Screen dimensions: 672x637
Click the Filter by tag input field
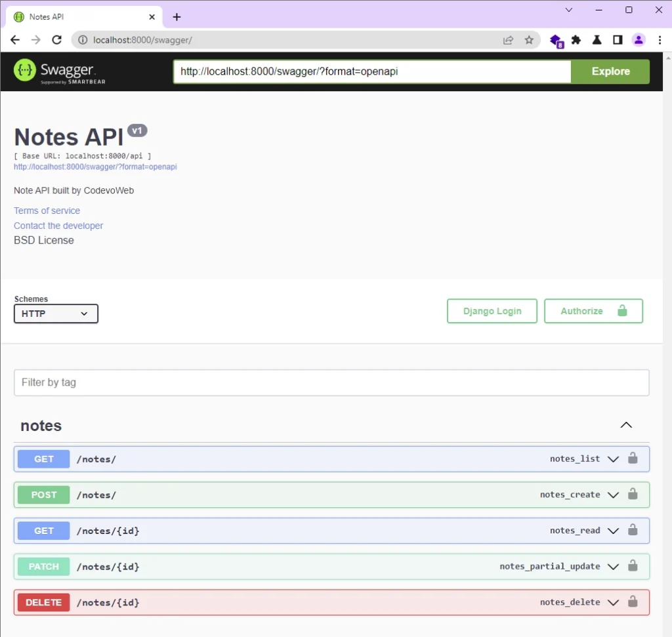click(x=331, y=382)
